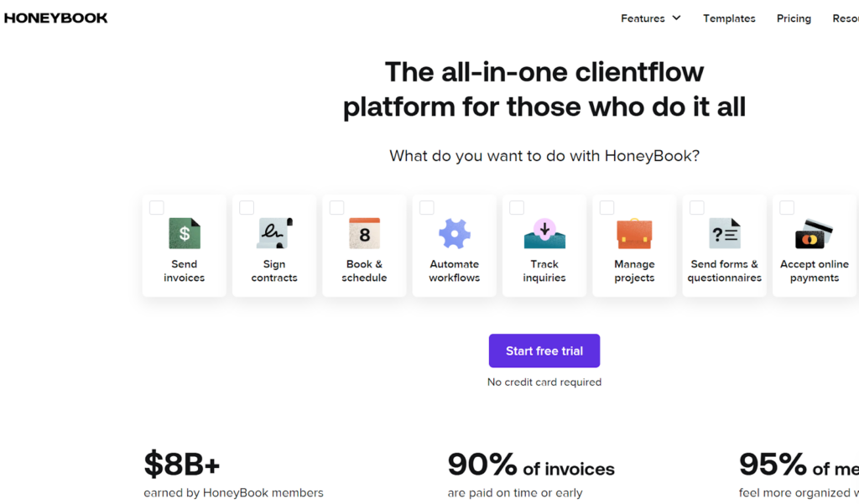Click the Manage projects briefcase icon
Screen dimensions: 859x504
tap(634, 234)
